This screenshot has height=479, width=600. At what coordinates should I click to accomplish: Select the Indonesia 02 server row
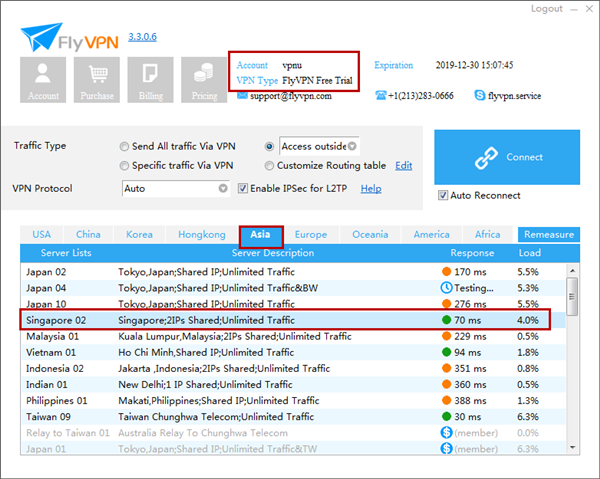293,368
